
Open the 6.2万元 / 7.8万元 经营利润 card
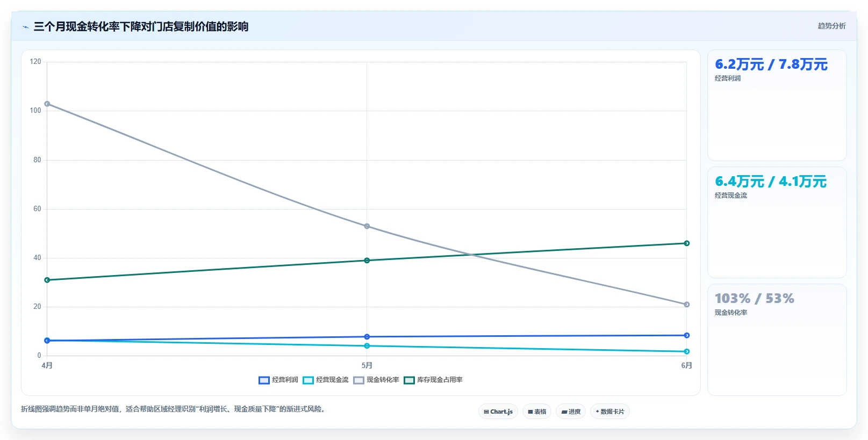777,105
